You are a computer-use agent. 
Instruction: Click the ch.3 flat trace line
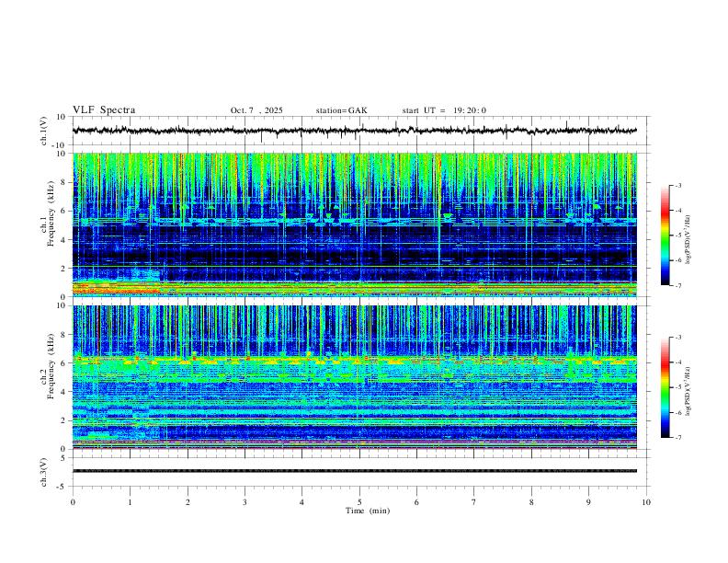coord(355,471)
